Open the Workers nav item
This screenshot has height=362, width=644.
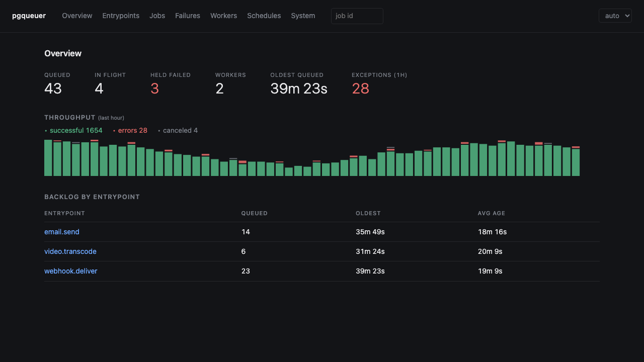(x=223, y=16)
